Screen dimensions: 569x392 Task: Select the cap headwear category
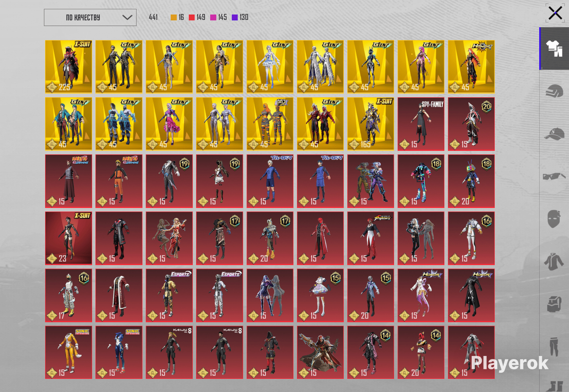tap(554, 134)
